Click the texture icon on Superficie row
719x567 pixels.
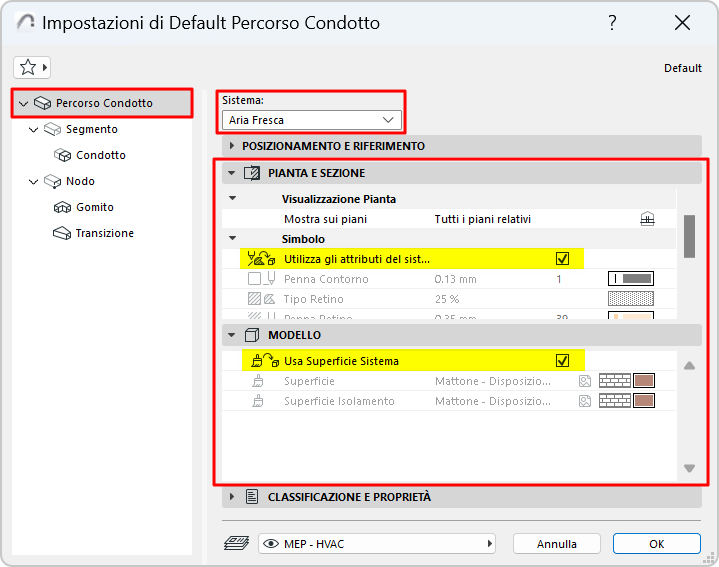pyautogui.click(x=585, y=381)
